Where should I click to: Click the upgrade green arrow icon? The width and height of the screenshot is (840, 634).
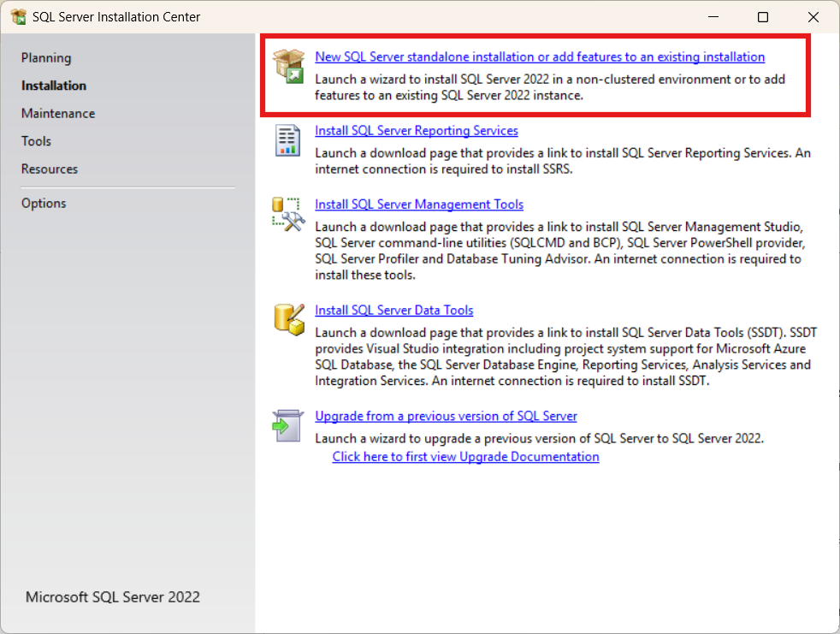coord(288,425)
